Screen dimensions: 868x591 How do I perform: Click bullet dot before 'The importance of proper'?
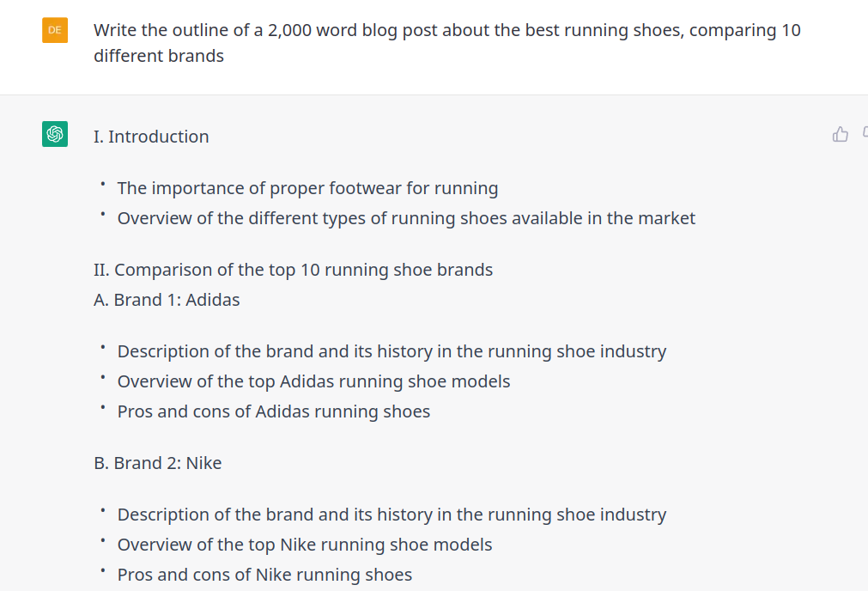[103, 184]
